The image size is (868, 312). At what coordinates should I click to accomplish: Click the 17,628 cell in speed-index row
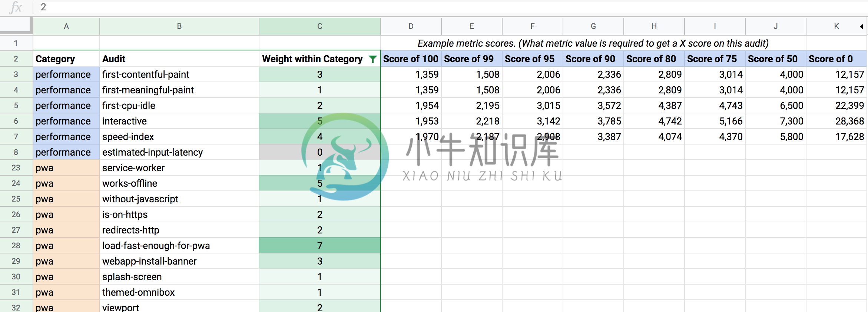[x=836, y=137]
